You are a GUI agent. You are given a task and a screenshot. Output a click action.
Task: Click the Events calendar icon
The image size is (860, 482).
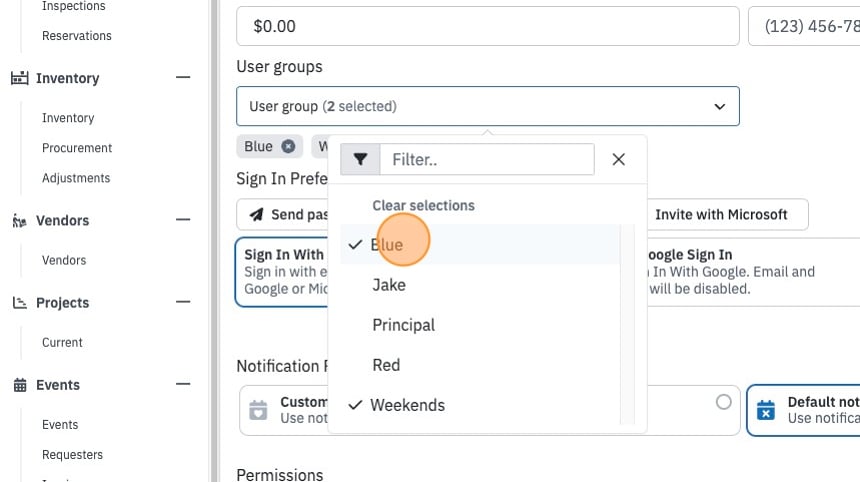[x=20, y=385]
